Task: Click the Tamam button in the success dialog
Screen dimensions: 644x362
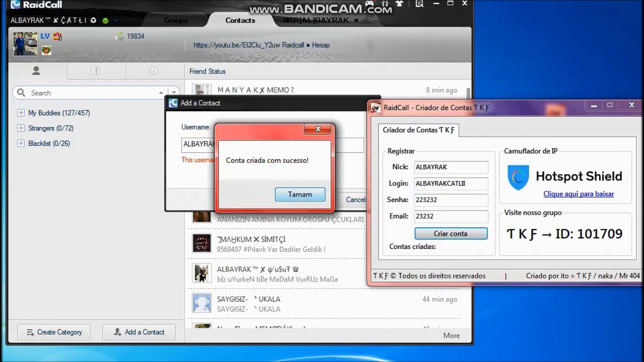Action: click(300, 194)
